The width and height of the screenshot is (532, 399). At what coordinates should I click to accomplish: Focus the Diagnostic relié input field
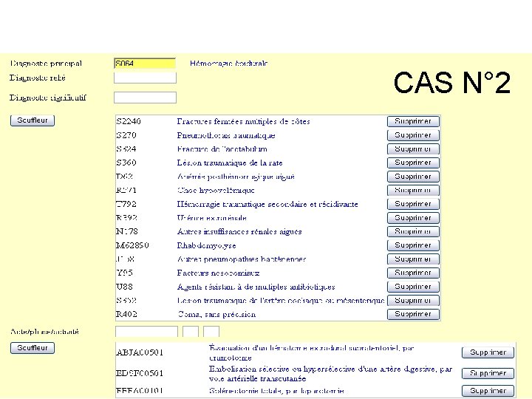[145, 78]
